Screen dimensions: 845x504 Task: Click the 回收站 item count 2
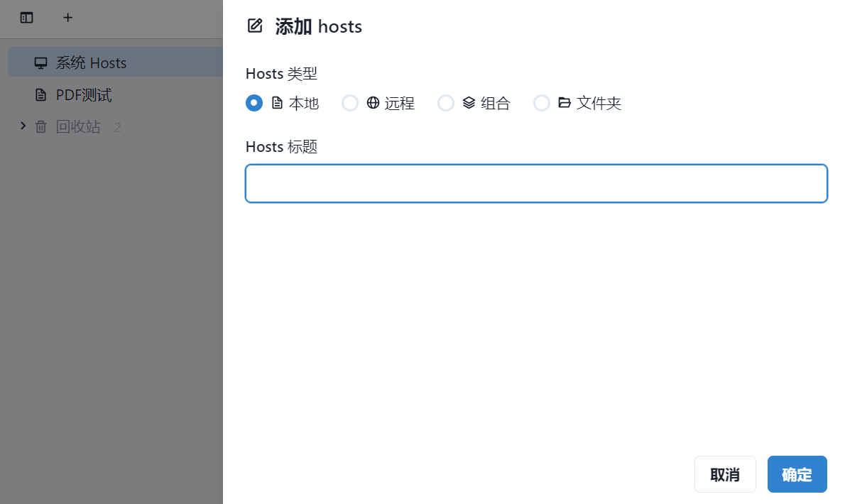tap(117, 128)
